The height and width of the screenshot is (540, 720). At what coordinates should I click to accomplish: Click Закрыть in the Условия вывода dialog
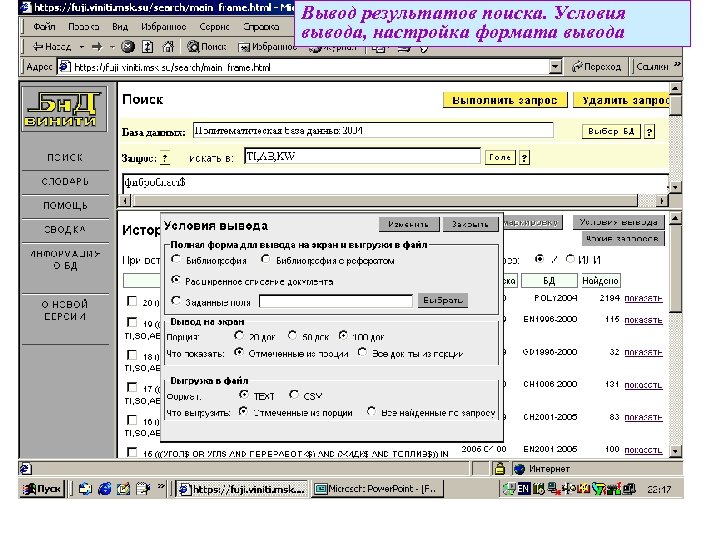[x=470, y=224]
